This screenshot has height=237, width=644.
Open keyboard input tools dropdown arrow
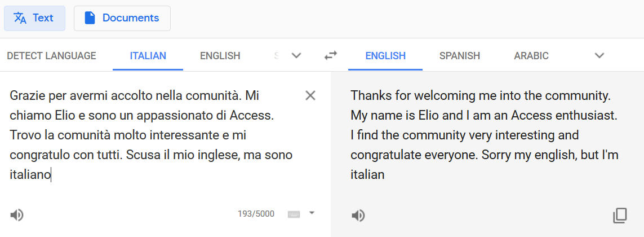click(x=312, y=213)
